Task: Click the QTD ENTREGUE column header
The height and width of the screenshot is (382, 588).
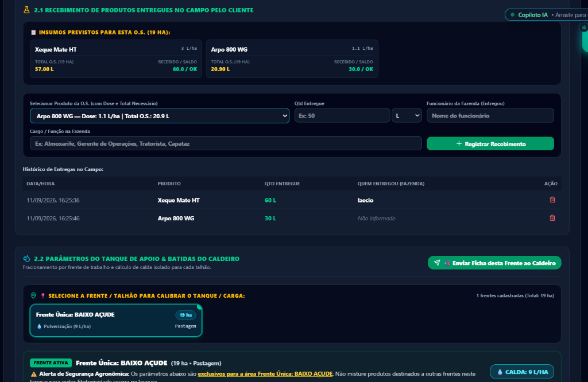Action: (282, 184)
